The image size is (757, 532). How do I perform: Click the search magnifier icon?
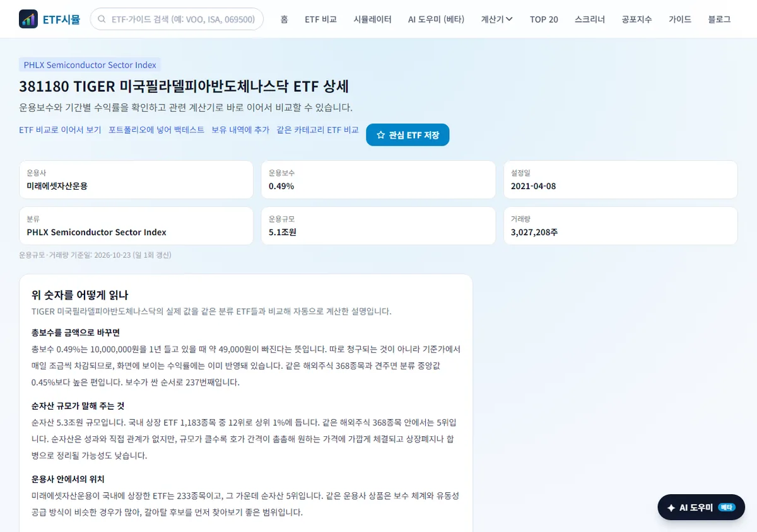point(102,19)
